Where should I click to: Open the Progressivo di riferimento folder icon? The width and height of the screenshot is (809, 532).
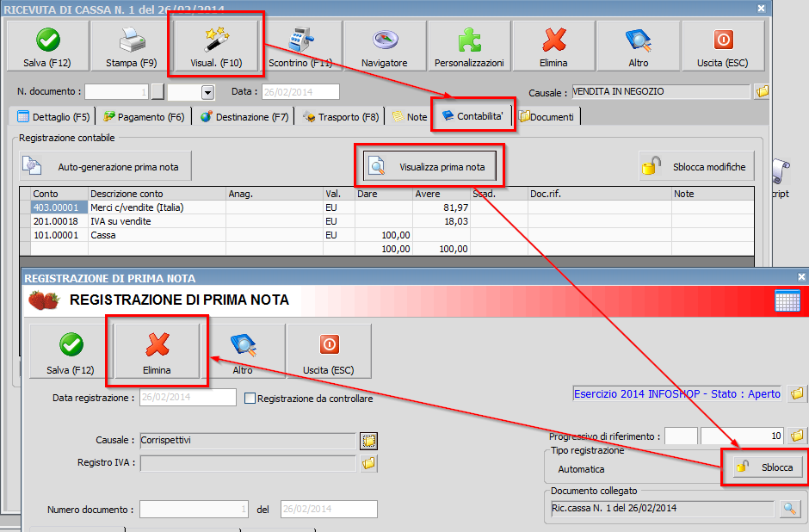tap(797, 436)
